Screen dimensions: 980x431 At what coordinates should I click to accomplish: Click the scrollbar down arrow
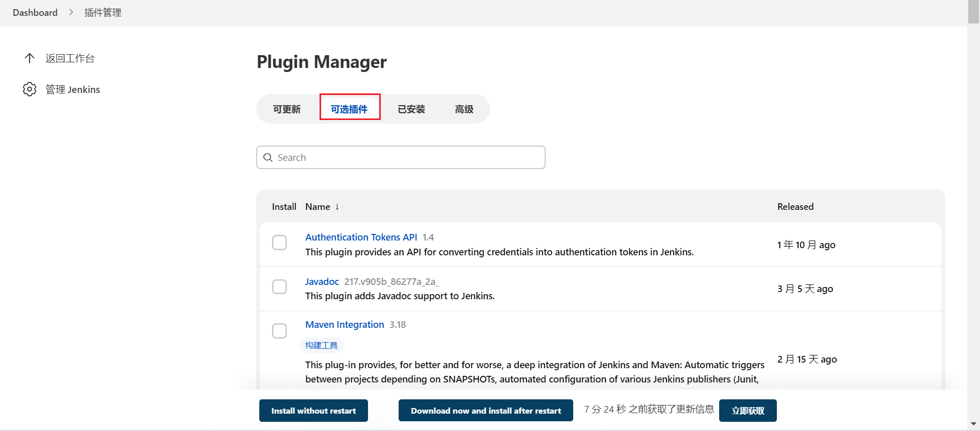pyautogui.click(x=973, y=424)
